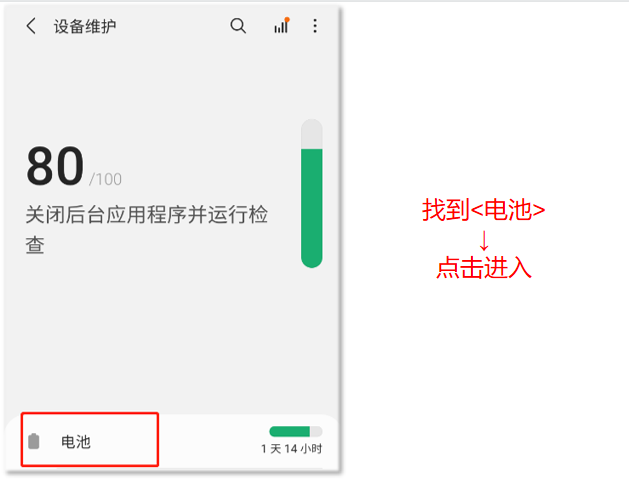Open the bar chart statistics icon
Viewport: 629px width, 479px height.
[x=282, y=25]
